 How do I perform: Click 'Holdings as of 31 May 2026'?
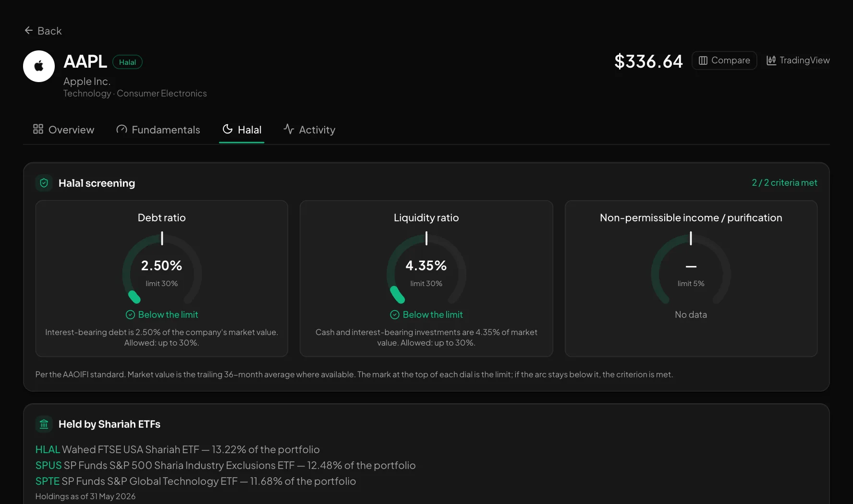point(85,496)
